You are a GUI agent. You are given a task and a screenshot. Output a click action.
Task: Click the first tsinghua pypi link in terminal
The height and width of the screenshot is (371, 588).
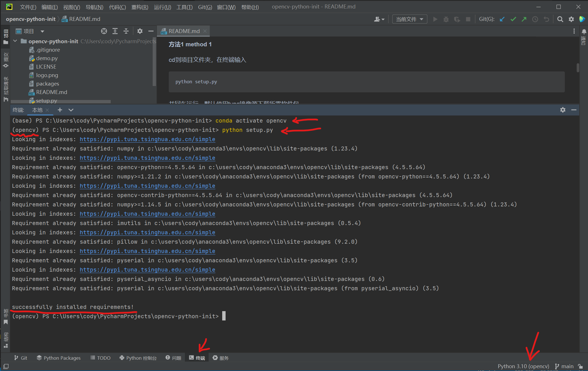[147, 139]
